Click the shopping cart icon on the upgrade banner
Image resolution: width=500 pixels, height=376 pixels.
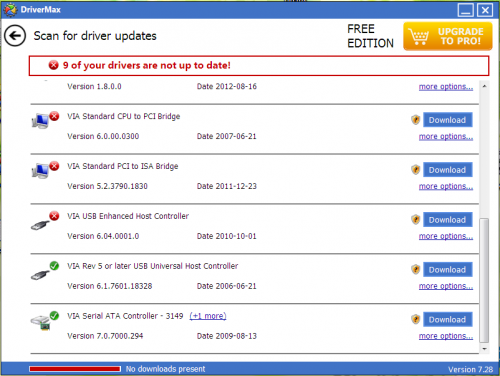pyautogui.click(x=419, y=37)
